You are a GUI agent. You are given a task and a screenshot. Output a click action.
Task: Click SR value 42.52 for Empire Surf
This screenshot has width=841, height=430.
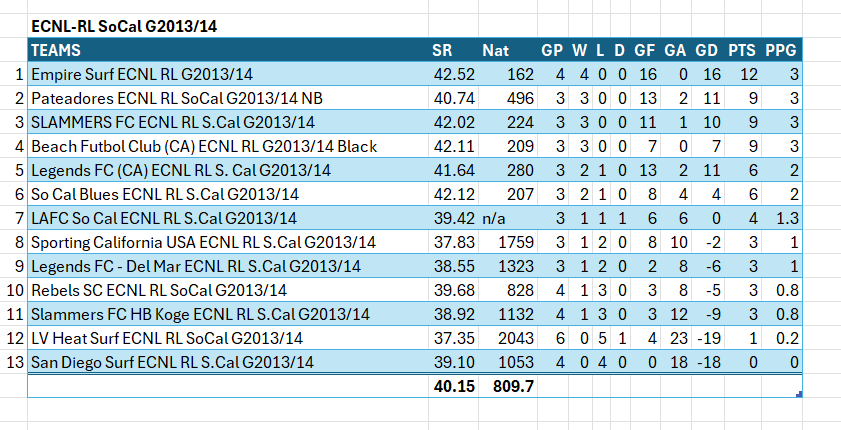click(x=453, y=74)
